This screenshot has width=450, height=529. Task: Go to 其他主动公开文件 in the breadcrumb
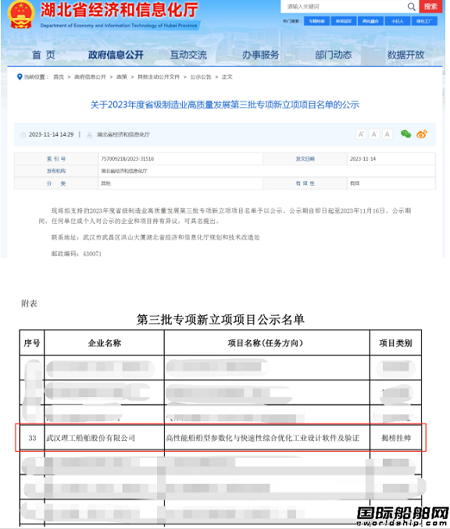tap(158, 77)
